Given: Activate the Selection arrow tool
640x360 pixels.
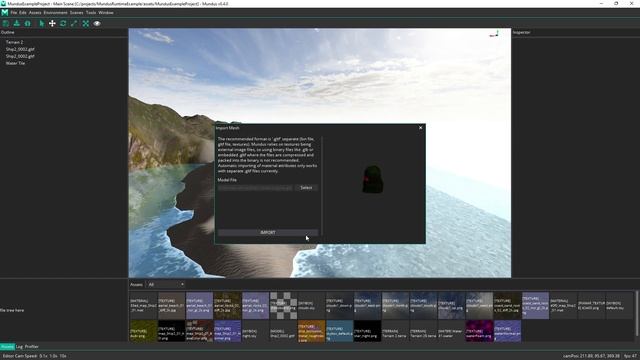Looking at the screenshot, I should point(42,24).
